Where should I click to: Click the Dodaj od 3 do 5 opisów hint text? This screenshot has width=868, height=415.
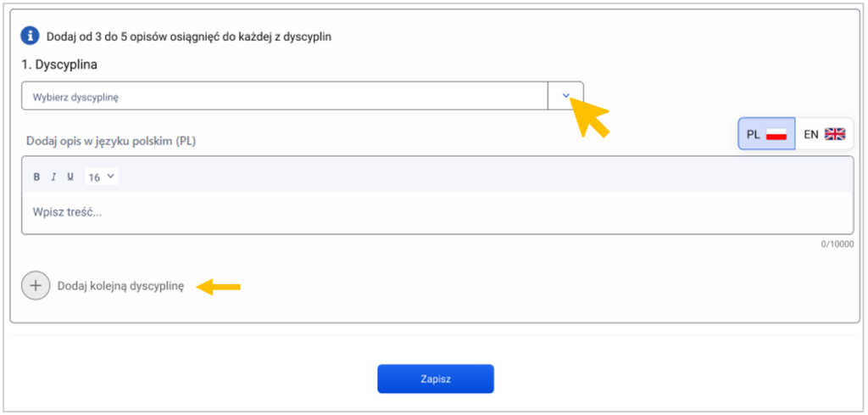click(189, 37)
